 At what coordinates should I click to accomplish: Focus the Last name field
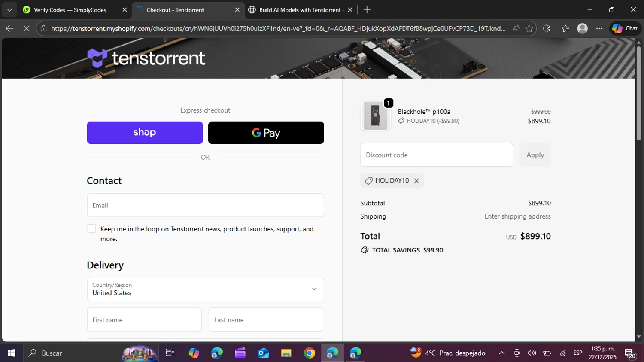[x=266, y=320]
